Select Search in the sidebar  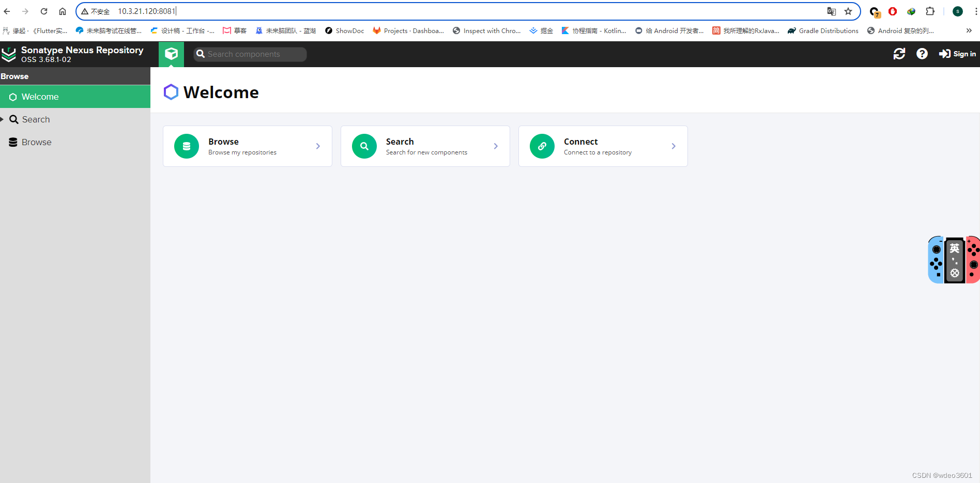tap(75, 119)
